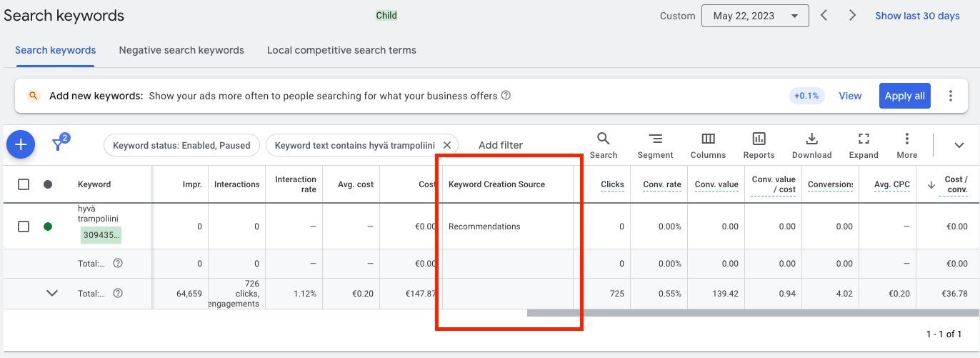The height and width of the screenshot is (358, 980).
Task: Open Search in the table toolbar
Action: (604, 145)
